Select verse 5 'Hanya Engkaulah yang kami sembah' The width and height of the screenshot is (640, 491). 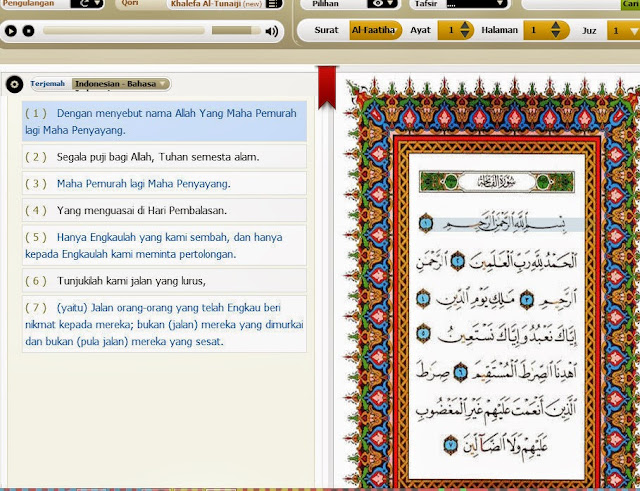(x=164, y=245)
